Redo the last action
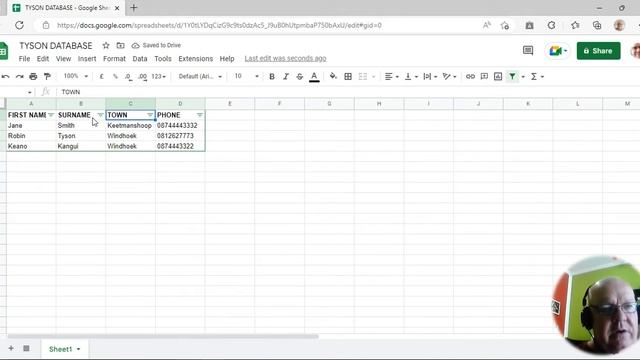The image size is (640, 360). pos(19,76)
